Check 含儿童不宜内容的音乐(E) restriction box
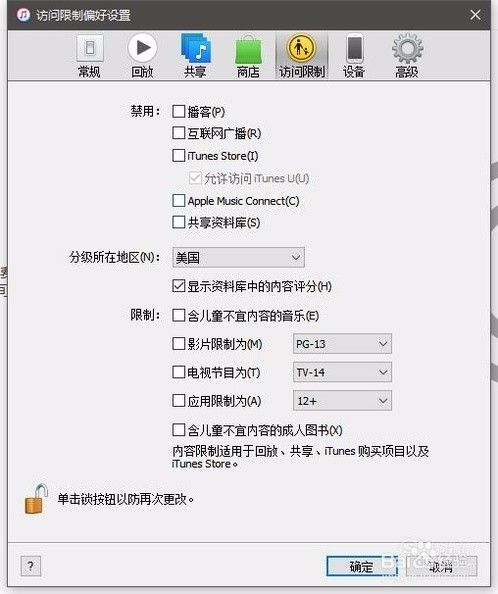The image size is (498, 594). (178, 315)
